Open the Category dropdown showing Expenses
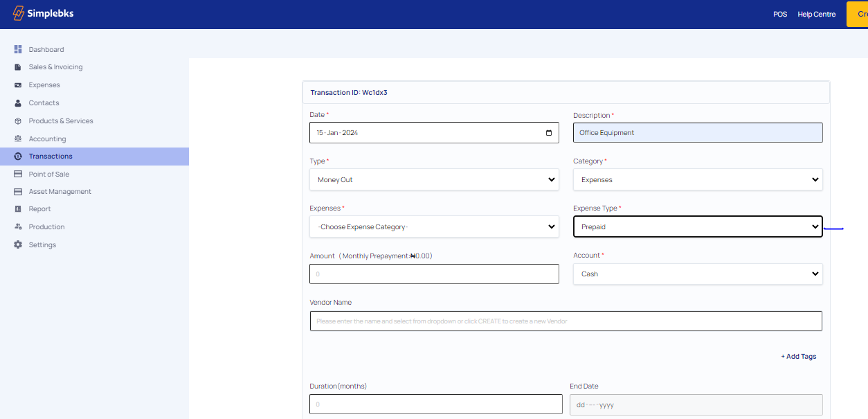The width and height of the screenshot is (868, 419). click(x=698, y=180)
